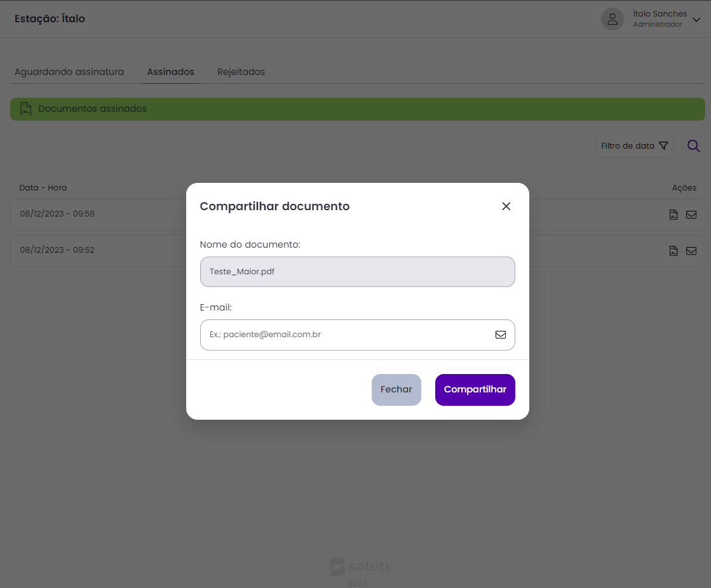Click the user avatar icon
Screen dimensions: 711x588
click(x=612, y=19)
